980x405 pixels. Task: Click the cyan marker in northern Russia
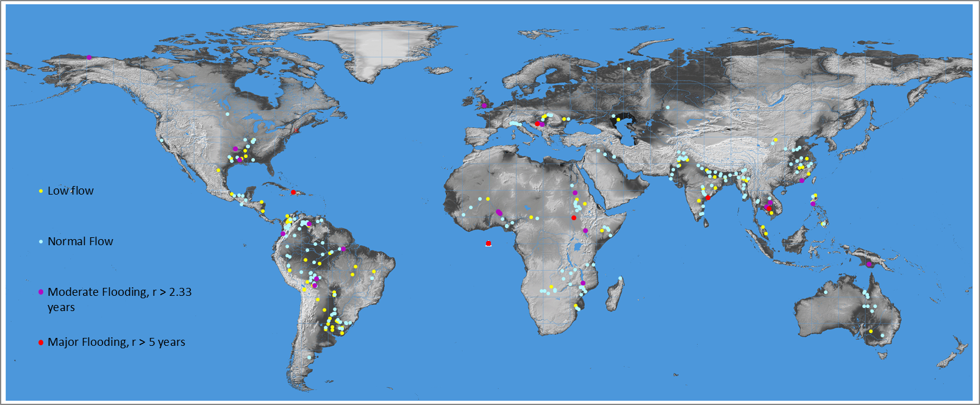[628, 69]
